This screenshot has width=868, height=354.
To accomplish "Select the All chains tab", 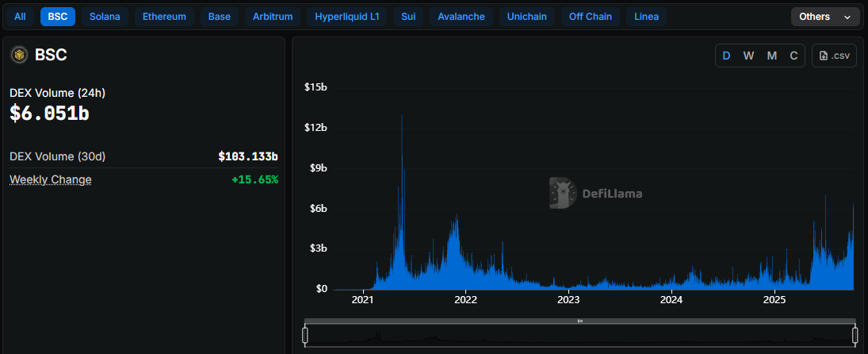I will tap(20, 17).
